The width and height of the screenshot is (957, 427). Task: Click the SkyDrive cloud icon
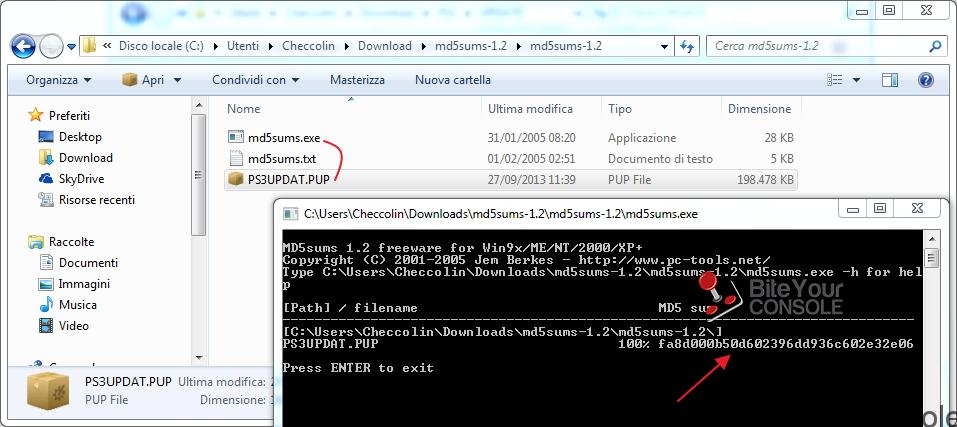(x=46, y=179)
